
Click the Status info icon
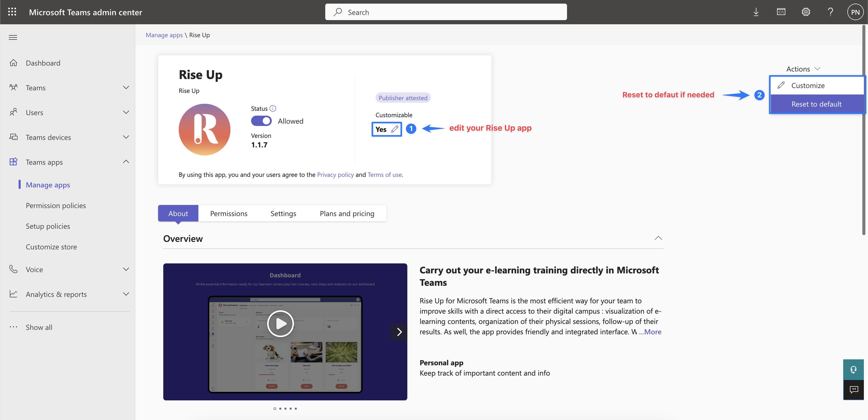tap(273, 108)
